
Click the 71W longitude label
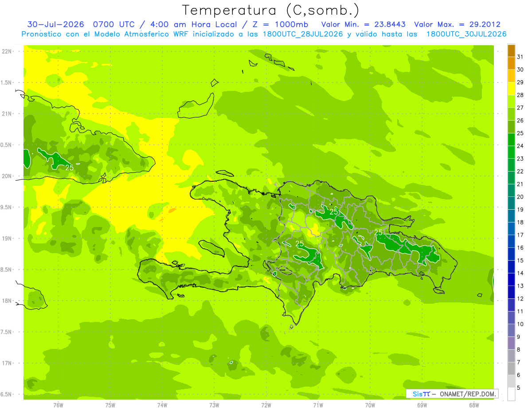tap(318, 405)
